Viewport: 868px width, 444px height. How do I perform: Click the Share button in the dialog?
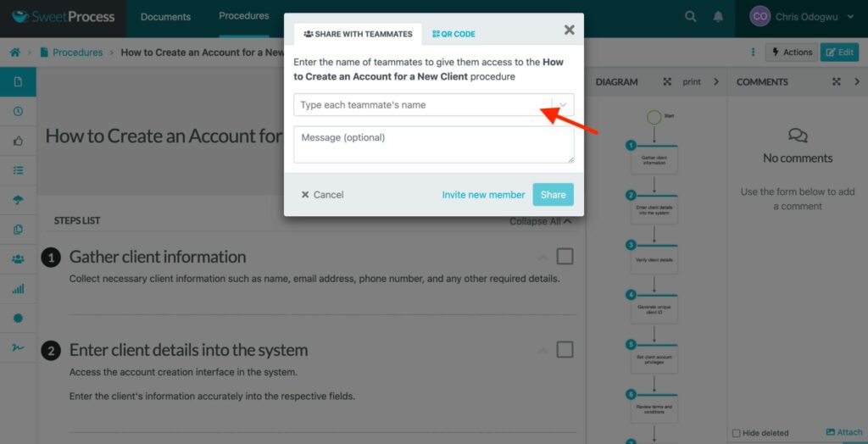click(553, 194)
